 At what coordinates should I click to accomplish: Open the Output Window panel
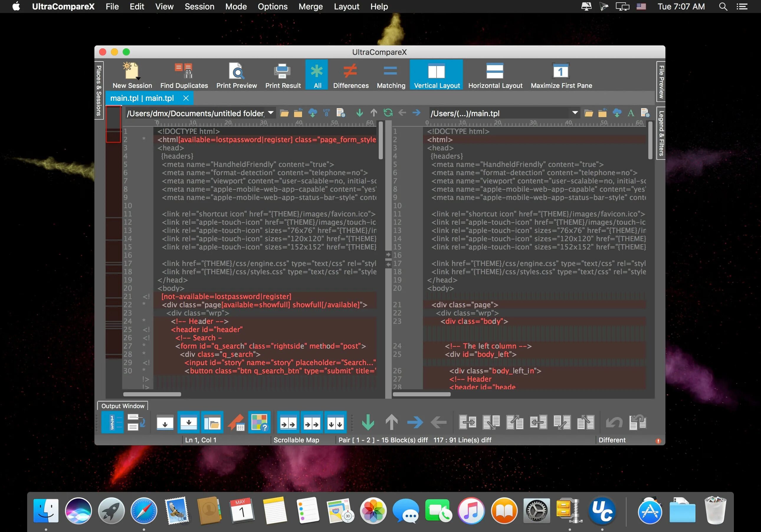[123, 406]
